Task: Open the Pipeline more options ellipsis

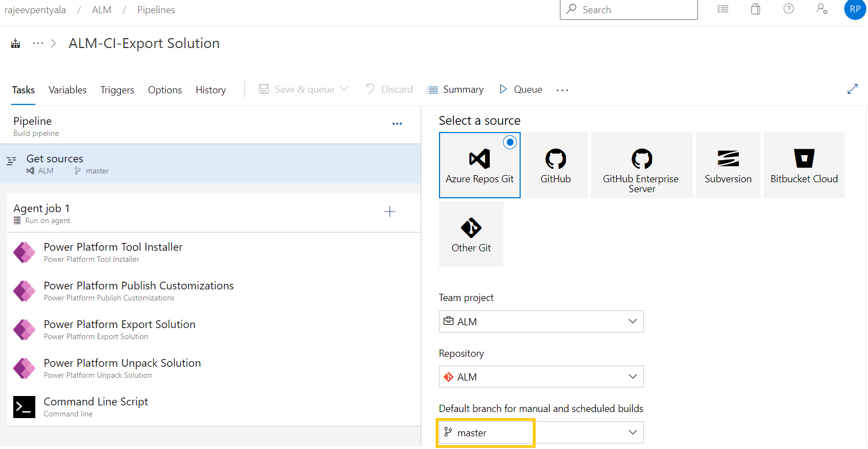Action: (397, 124)
